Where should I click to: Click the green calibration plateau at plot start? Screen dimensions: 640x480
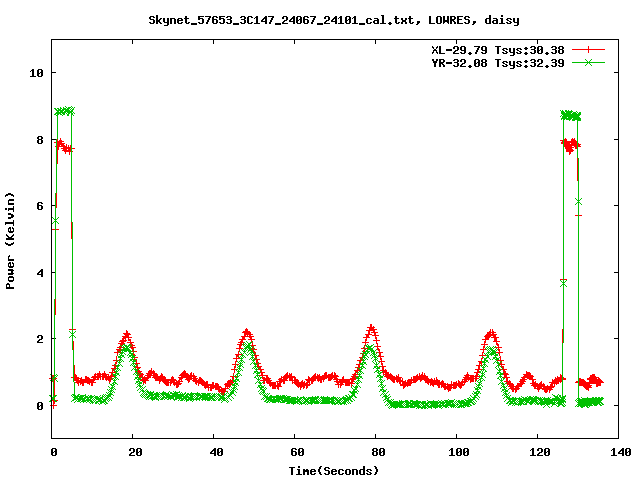(x=64, y=111)
